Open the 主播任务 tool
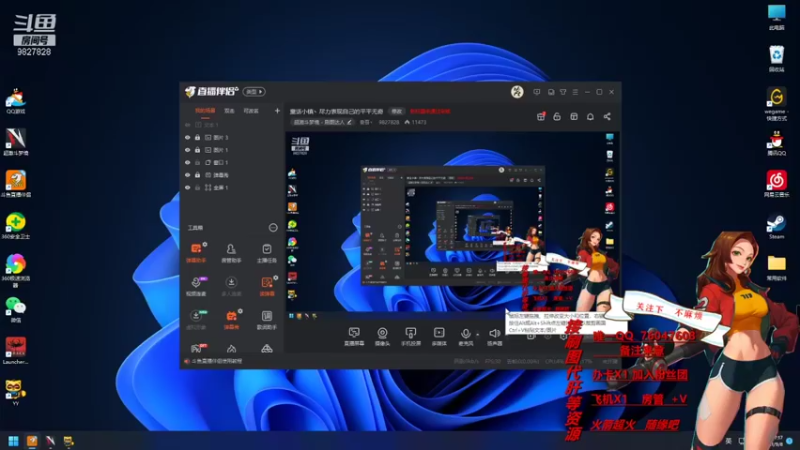The image size is (800, 450). [266, 253]
